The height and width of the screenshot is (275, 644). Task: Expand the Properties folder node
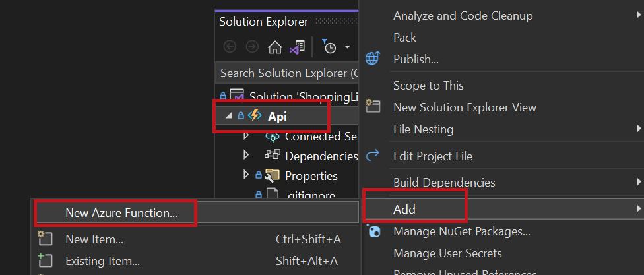[x=246, y=175]
